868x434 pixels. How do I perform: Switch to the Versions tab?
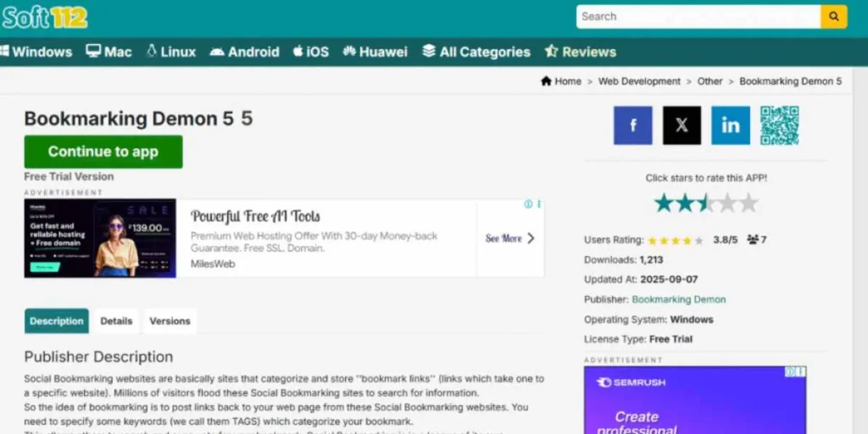click(170, 321)
